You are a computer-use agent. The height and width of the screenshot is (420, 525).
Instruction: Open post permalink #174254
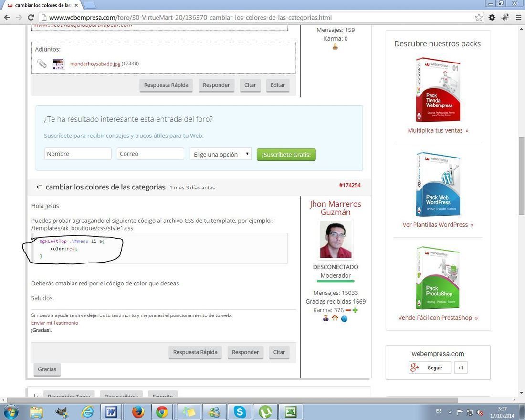tap(350, 185)
